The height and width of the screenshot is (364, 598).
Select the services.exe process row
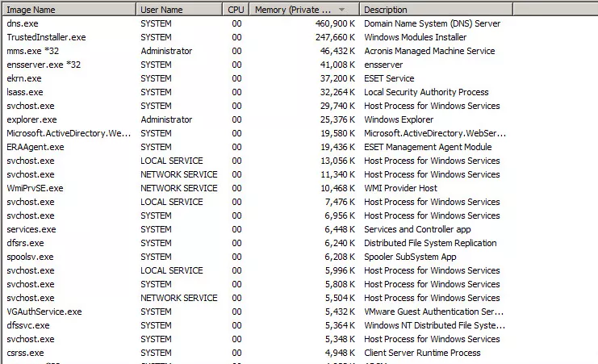(x=257, y=230)
